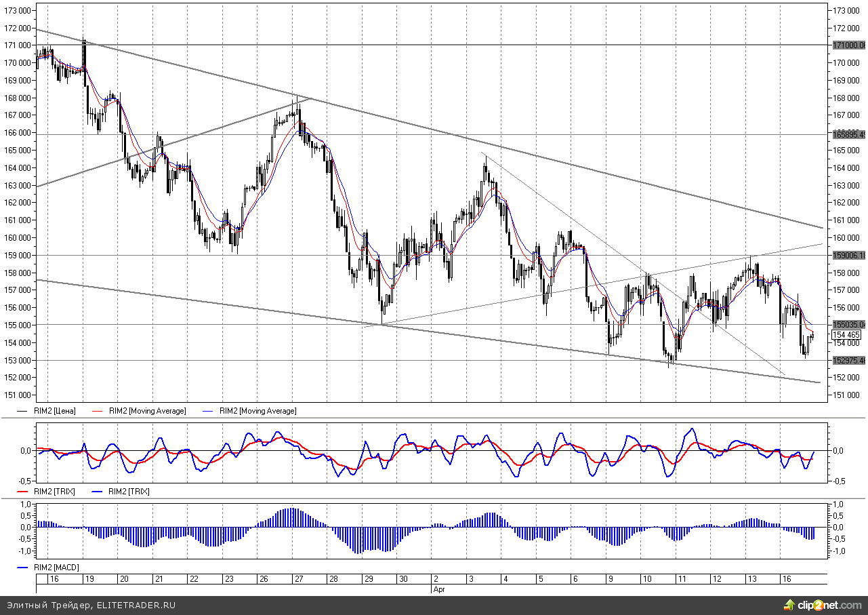Click the Apr month label on time axis

(x=439, y=589)
